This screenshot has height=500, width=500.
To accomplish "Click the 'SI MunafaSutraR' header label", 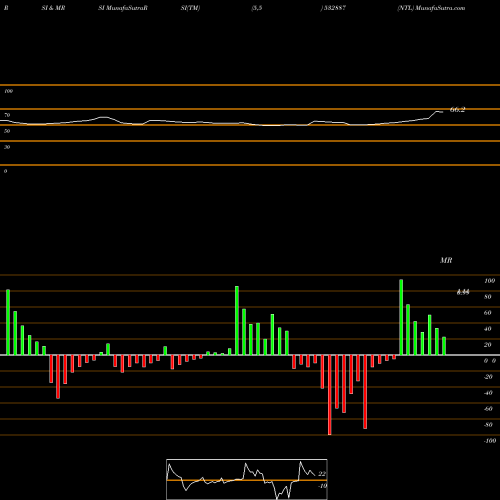I will click(x=123, y=8).
